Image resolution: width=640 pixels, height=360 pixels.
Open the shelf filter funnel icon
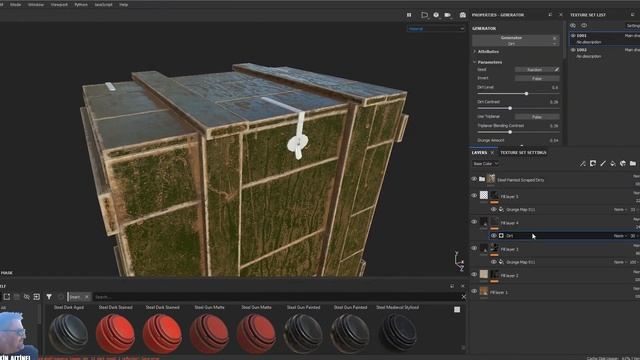pos(49,297)
